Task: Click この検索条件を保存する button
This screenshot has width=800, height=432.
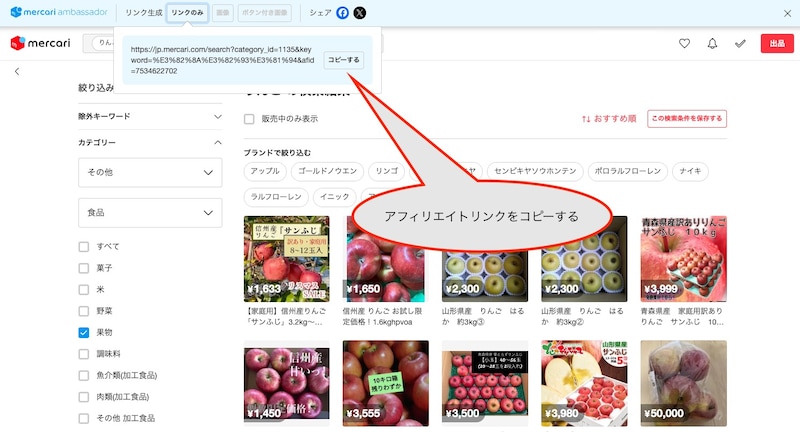Action: point(687,118)
